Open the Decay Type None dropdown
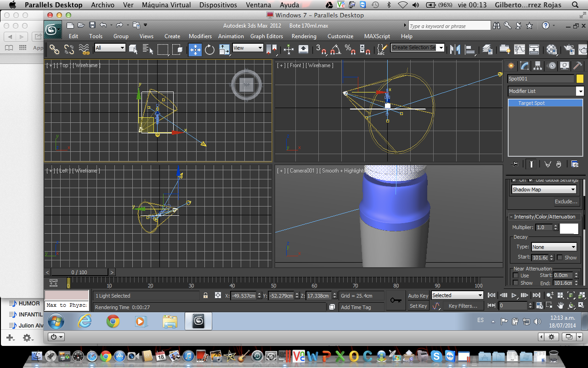This screenshot has width=588, height=368. tap(554, 247)
